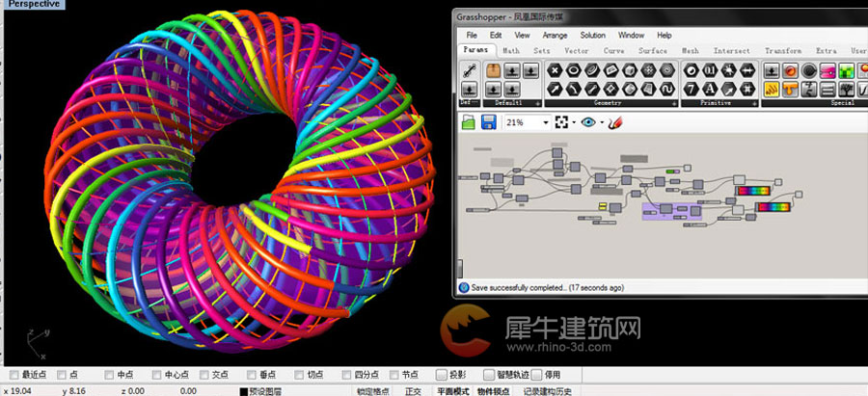Viewport: 868px width, 396px height.
Task: Open a Grasshopper file with green folder icon
Action: pyautogui.click(x=469, y=122)
